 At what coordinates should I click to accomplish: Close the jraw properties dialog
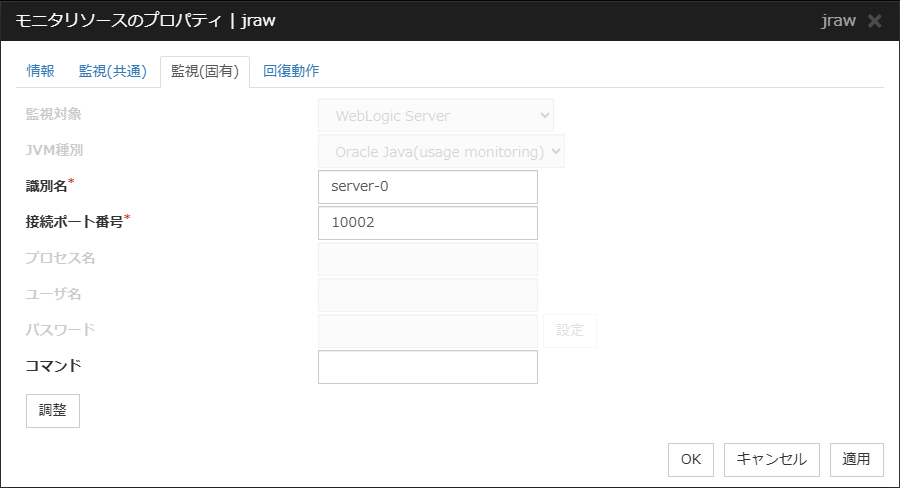[875, 21]
